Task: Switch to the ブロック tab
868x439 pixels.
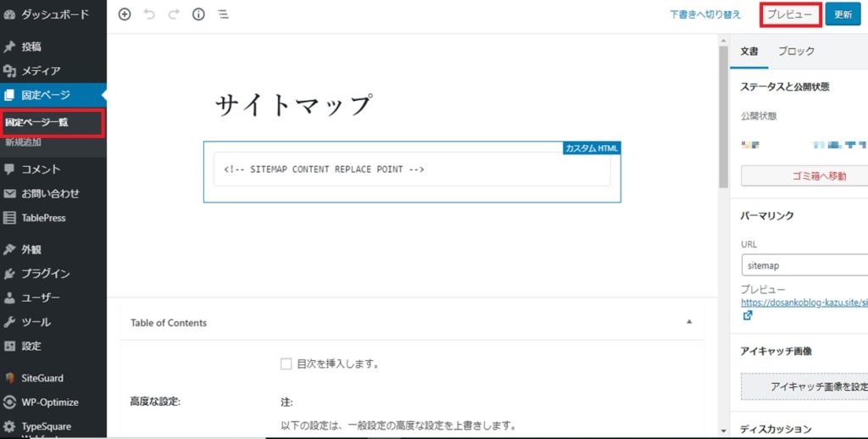Action: tap(796, 52)
